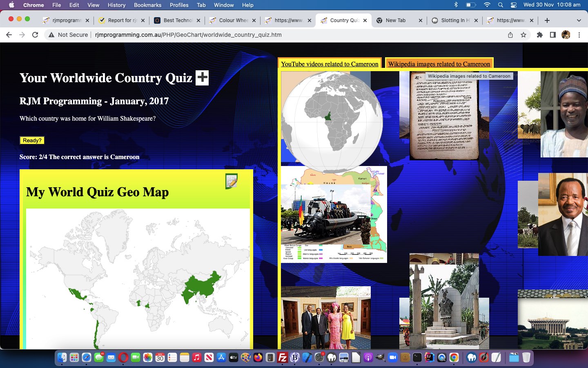Open the Chrome Extensions puzzle icon
588x368 pixels.
(539, 35)
